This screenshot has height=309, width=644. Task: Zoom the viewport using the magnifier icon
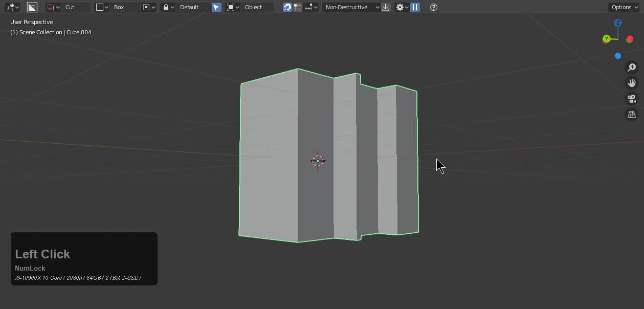tap(632, 67)
